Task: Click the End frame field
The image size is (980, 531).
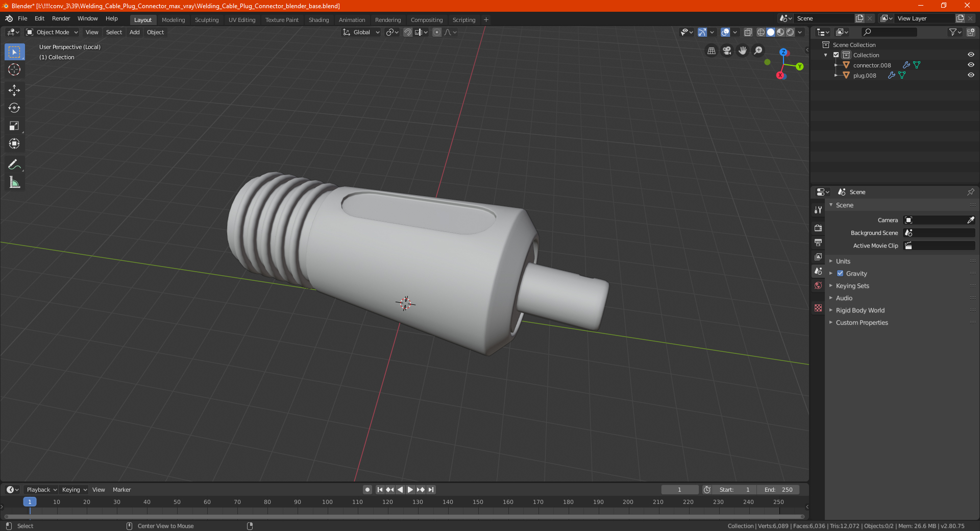Action: (778, 490)
